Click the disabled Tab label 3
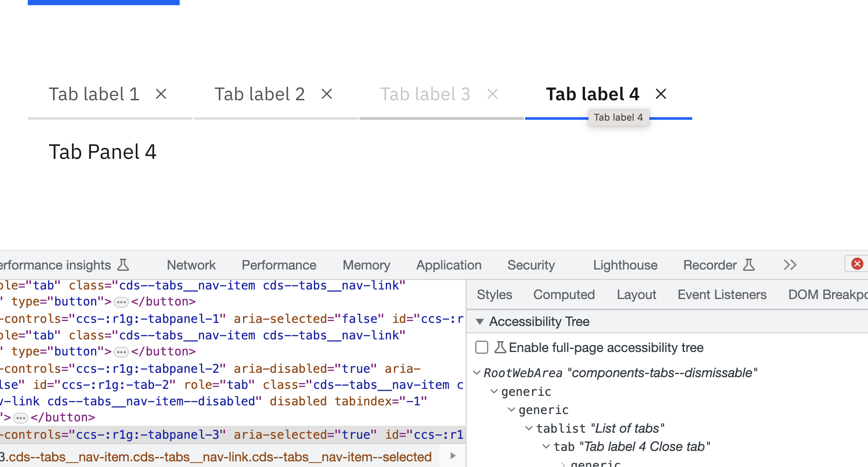 (425, 94)
